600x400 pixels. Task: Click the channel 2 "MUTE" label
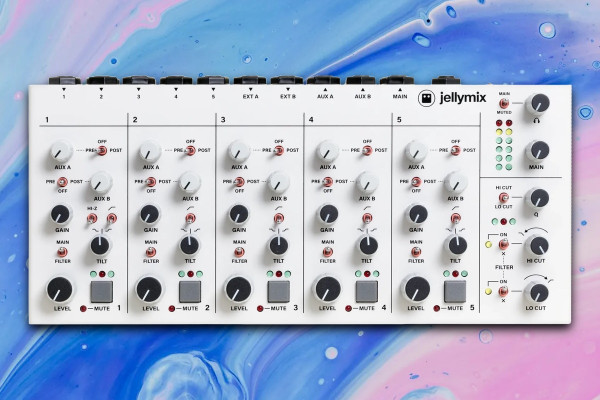190,308
